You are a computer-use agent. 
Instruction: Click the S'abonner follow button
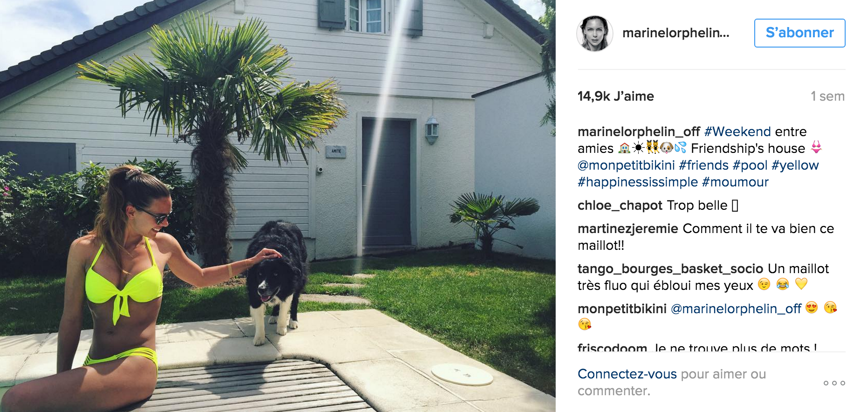click(x=799, y=33)
